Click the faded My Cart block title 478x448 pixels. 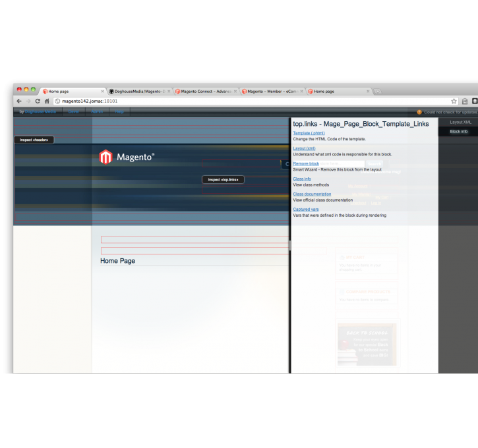click(x=355, y=258)
